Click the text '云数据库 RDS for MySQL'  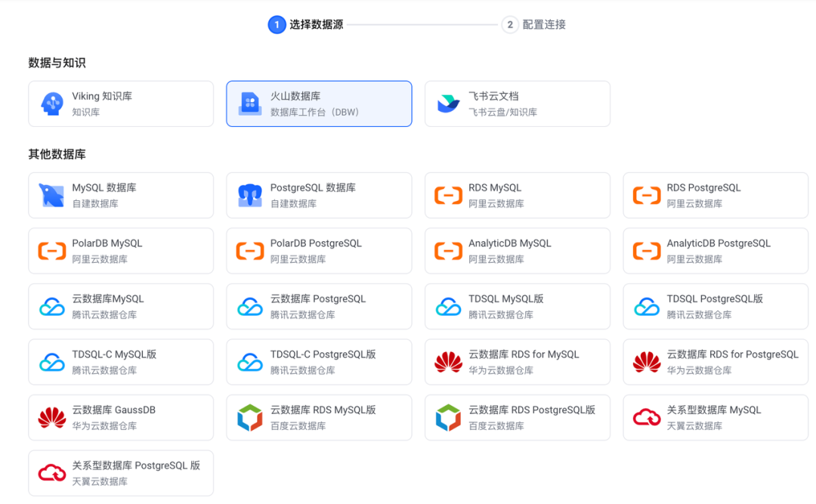(524, 354)
